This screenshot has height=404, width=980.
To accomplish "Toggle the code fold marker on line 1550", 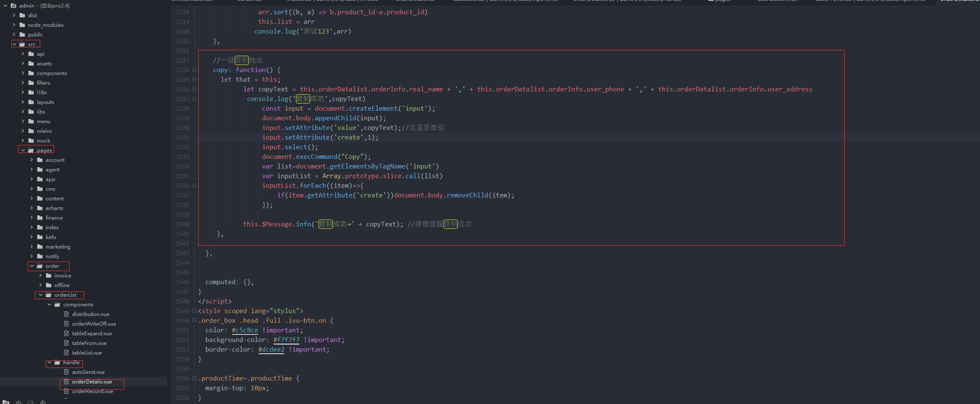I will click(x=194, y=320).
